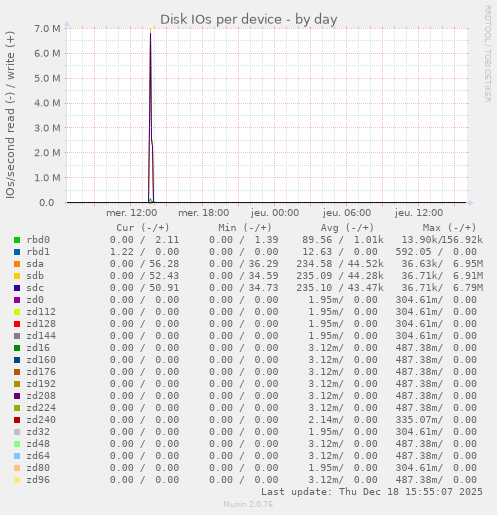Click the yellow sdb legend swatch
The width and height of the screenshot is (497, 515).
(x=17, y=276)
